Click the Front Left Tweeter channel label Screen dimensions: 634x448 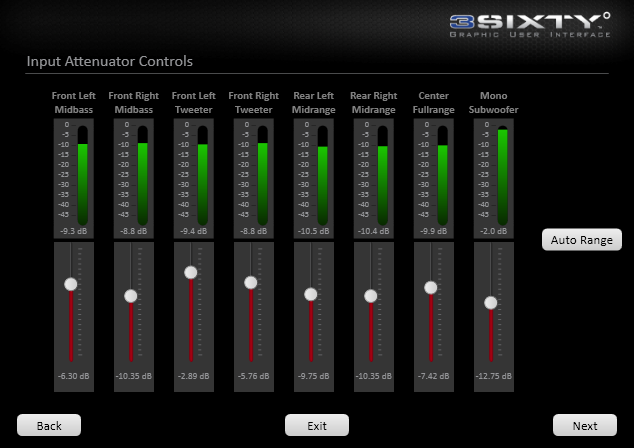pyautogui.click(x=194, y=103)
